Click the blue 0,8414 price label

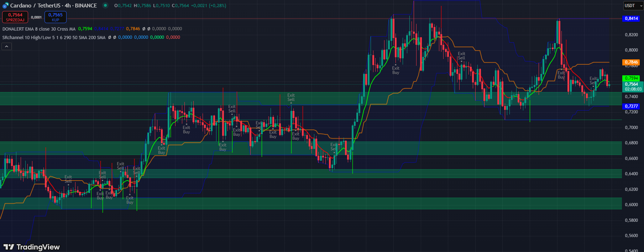(x=631, y=18)
